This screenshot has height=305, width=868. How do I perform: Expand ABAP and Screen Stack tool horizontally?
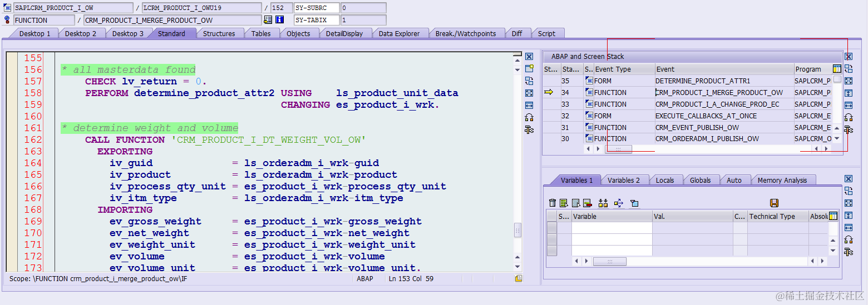tap(849, 106)
